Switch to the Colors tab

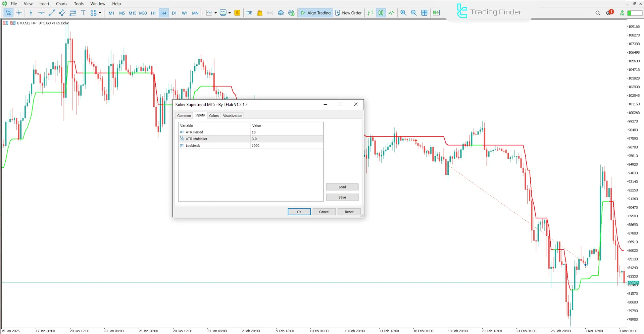click(214, 115)
